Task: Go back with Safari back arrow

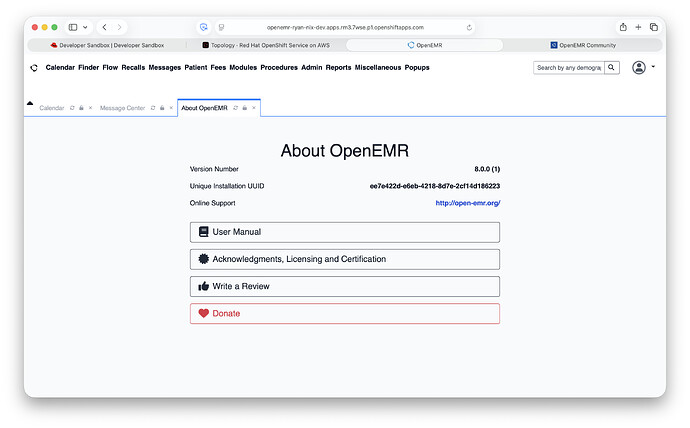Action: point(104,27)
